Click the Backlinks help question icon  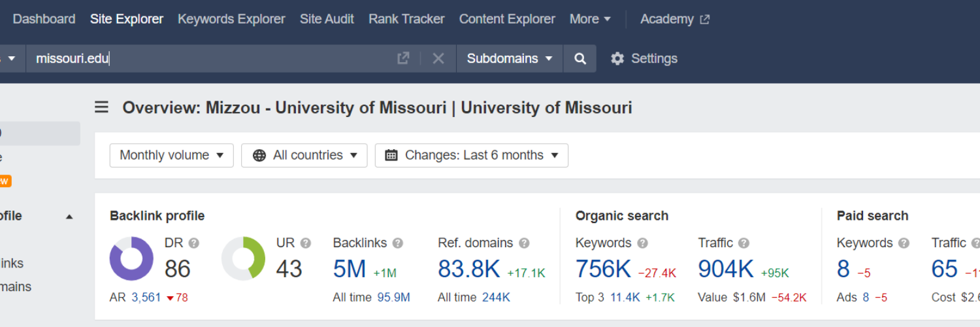(397, 243)
